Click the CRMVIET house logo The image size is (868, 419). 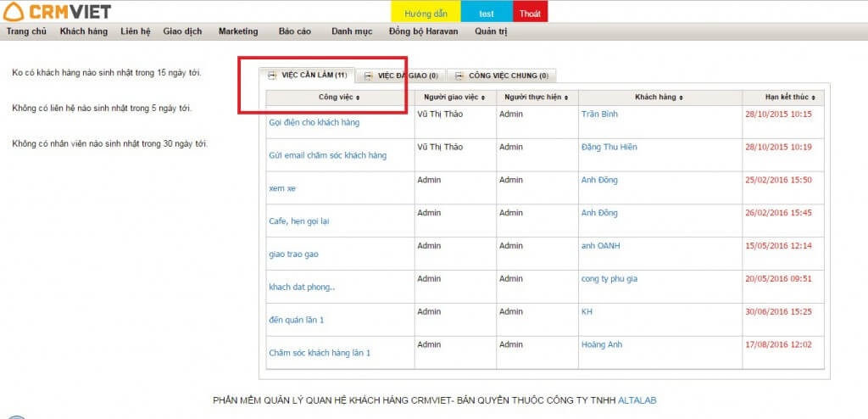pos(14,11)
